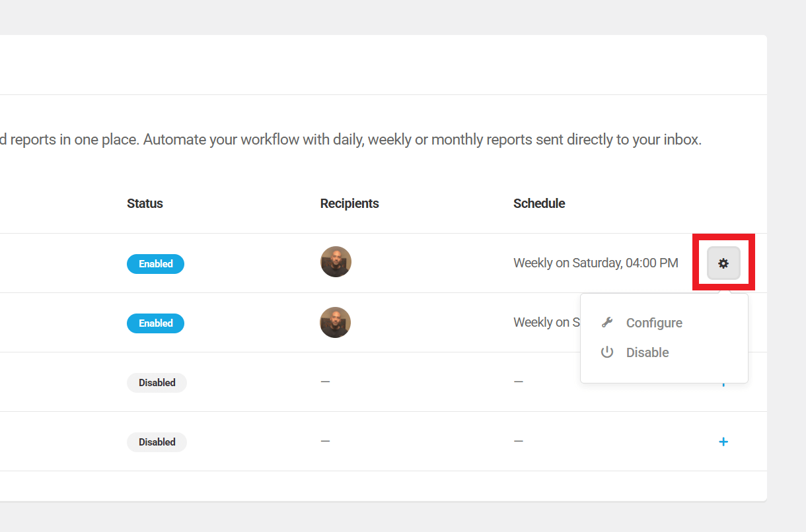Viewport: 806px width, 532px height.
Task: Open the first report's recipient avatar
Action: (336, 261)
